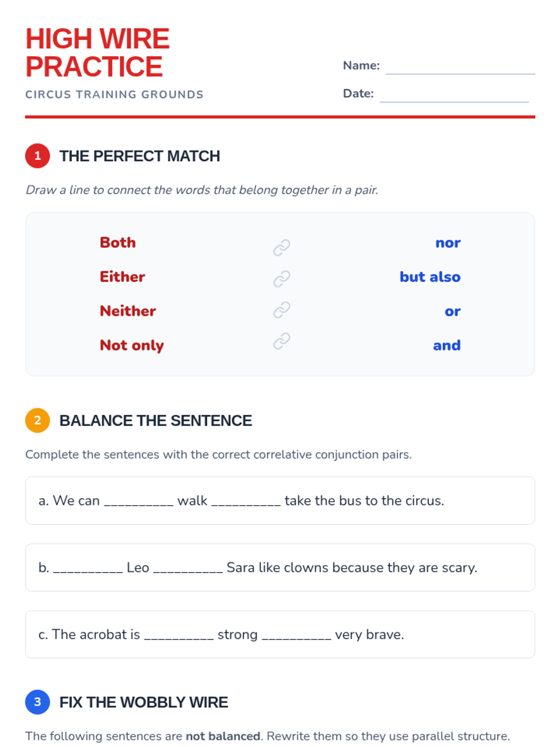Select the Not only matching word
Screen dimensions: 560x747
132,345
